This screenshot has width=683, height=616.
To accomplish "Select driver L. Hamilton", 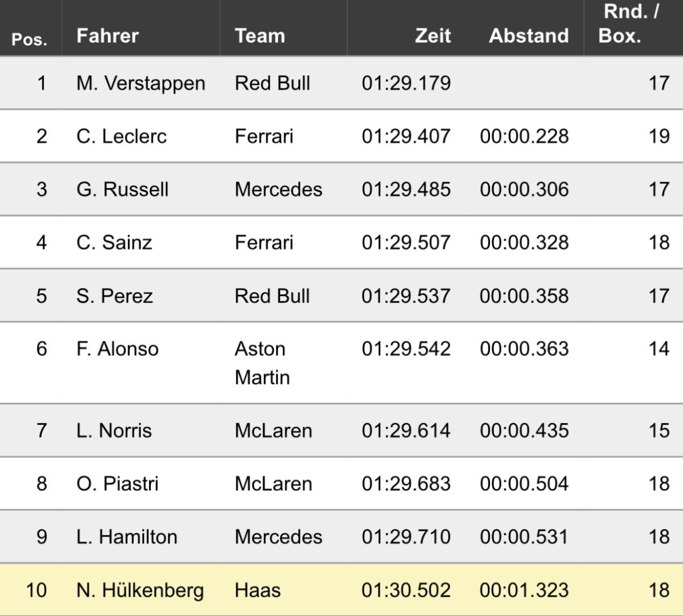I will [x=126, y=537].
